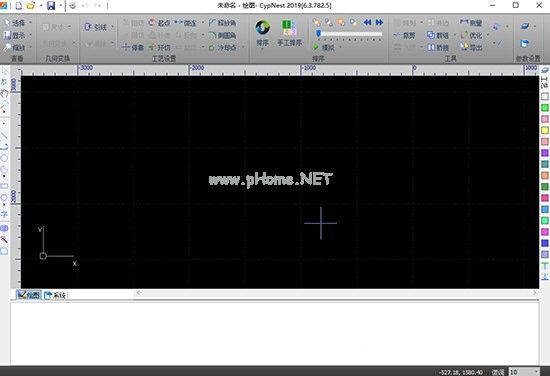Select the 群组 group tool
The height and width of the screenshot is (376, 550).
click(x=438, y=35)
